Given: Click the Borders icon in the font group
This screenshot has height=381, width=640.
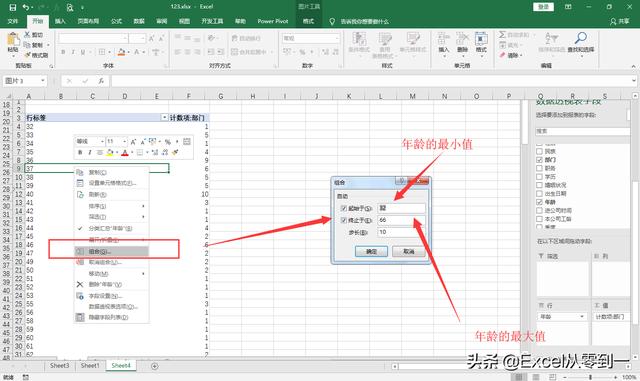Looking at the screenshot, I should [102, 52].
